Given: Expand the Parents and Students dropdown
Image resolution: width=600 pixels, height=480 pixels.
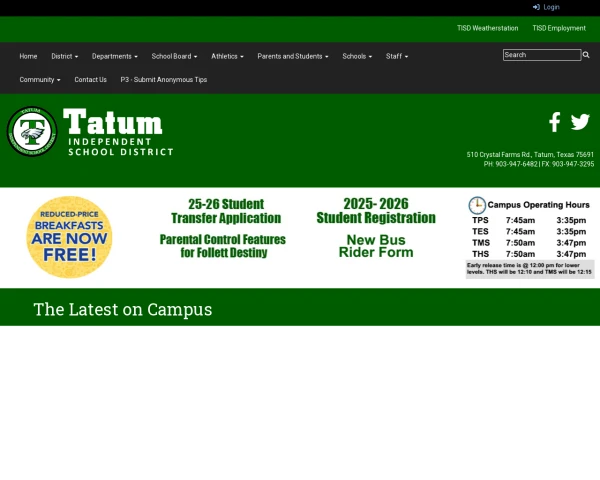Looking at the screenshot, I should tap(293, 56).
